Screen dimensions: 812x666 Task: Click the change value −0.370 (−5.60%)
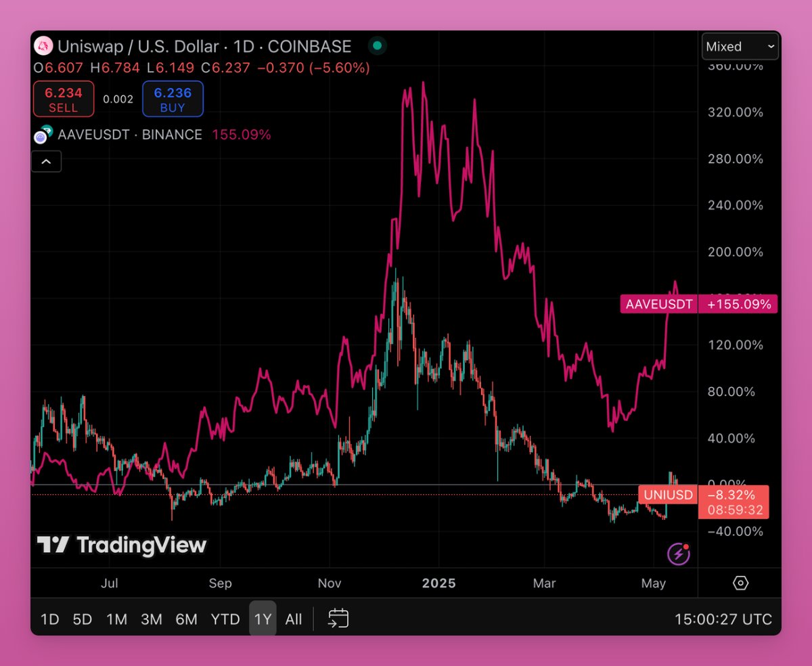313,68
